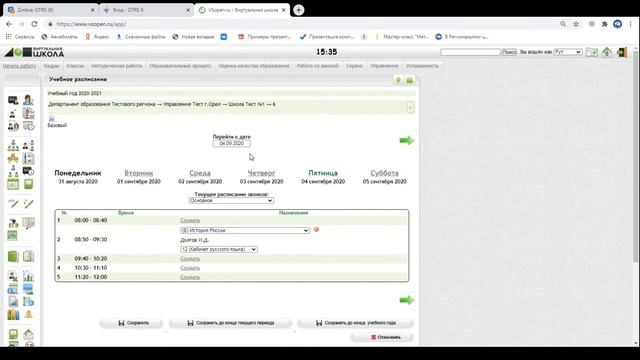Click Сохранить до конца учебного года
640x360 pixels.
pyautogui.click(x=356, y=323)
